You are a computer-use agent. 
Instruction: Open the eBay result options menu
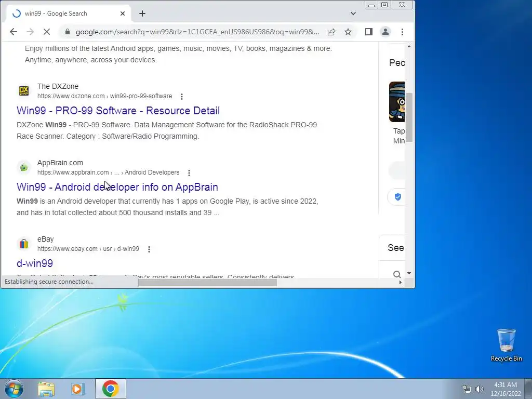(149, 249)
